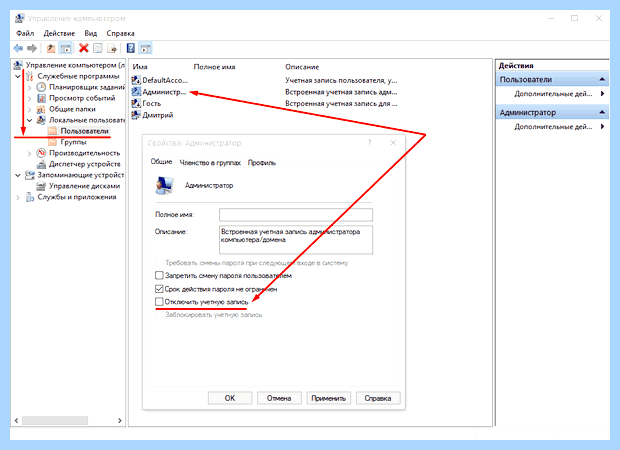Open the Действие menu
620x450 pixels.
click(x=59, y=33)
